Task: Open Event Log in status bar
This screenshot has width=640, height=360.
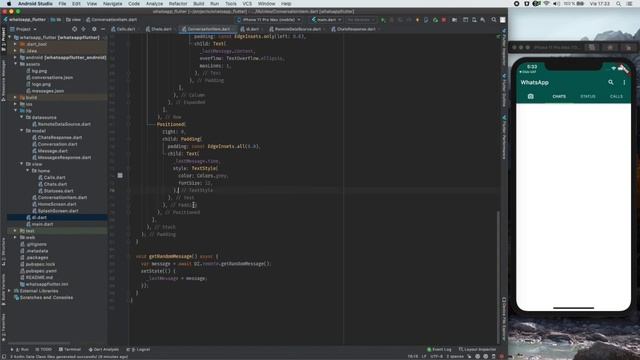Action: pyautogui.click(x=439, y=349)
